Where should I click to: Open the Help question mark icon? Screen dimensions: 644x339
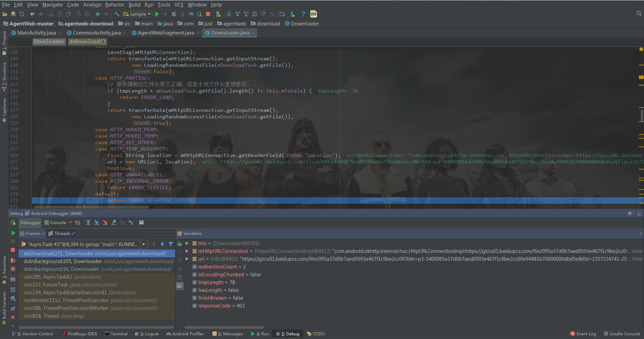(303, 14)
